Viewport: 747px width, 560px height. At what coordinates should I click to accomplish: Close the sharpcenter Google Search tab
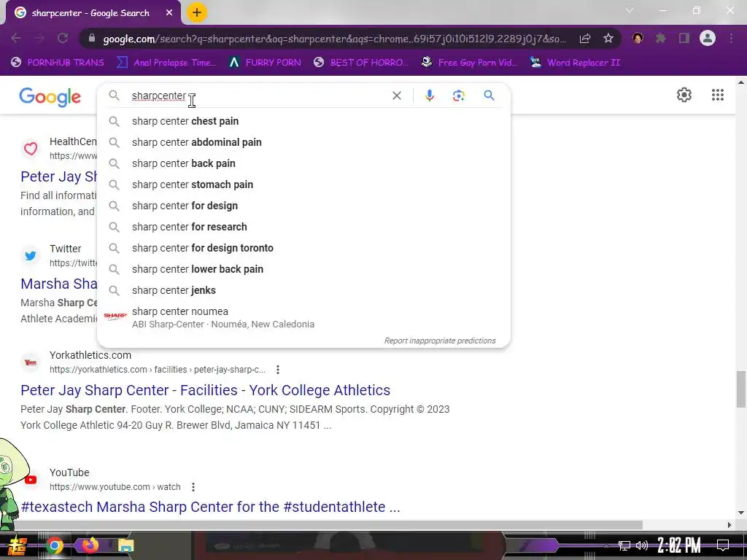(169, 13)
